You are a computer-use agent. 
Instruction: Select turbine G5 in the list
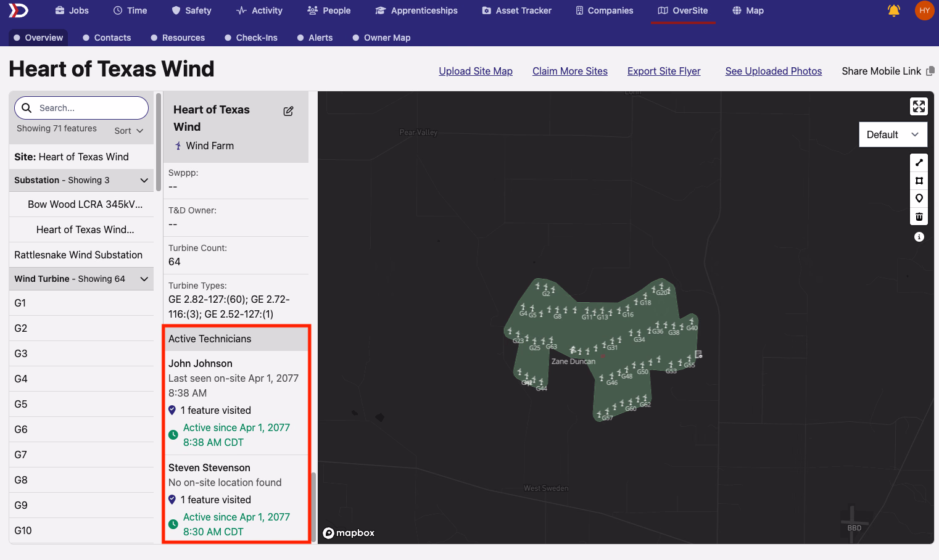pyautogui.click(x=81, y=404)
